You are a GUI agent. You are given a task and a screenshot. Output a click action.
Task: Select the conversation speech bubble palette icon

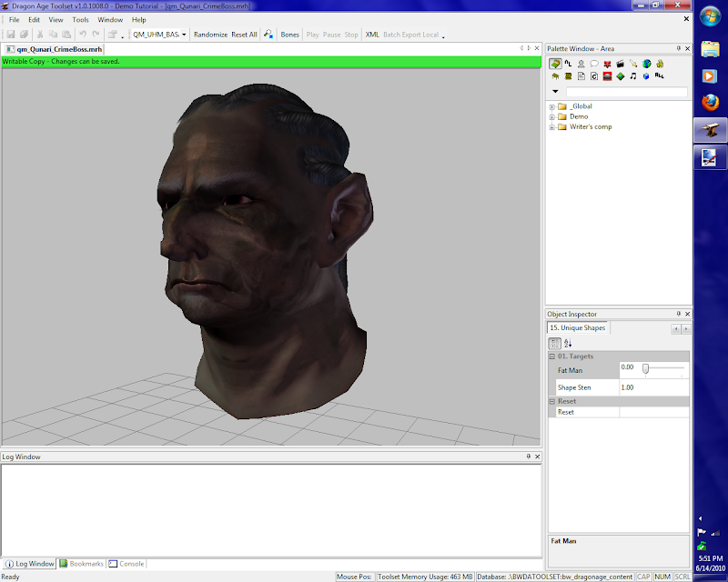[593, 64]
